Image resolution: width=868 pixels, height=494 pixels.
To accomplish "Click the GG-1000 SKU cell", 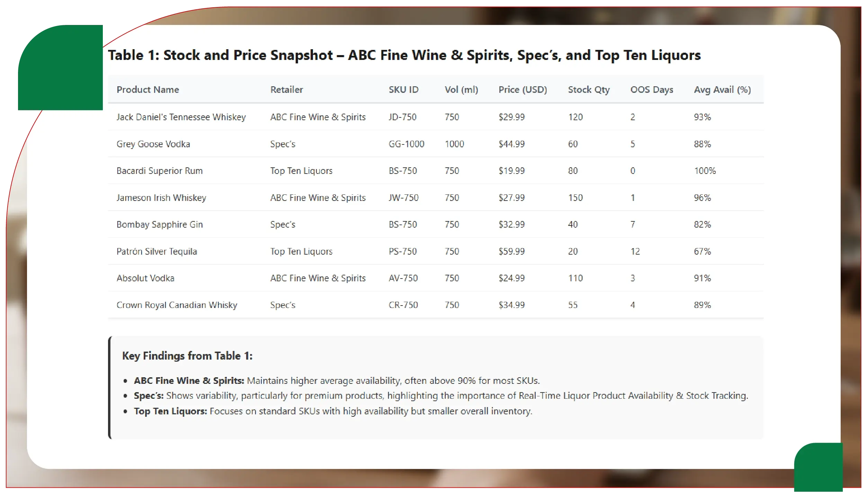I will [406, 144].
